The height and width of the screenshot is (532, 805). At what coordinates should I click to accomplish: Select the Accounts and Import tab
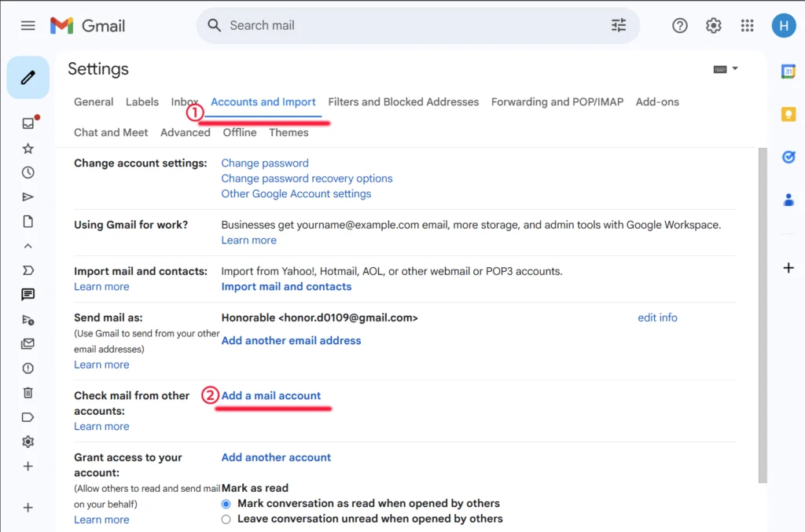[263, 102]
